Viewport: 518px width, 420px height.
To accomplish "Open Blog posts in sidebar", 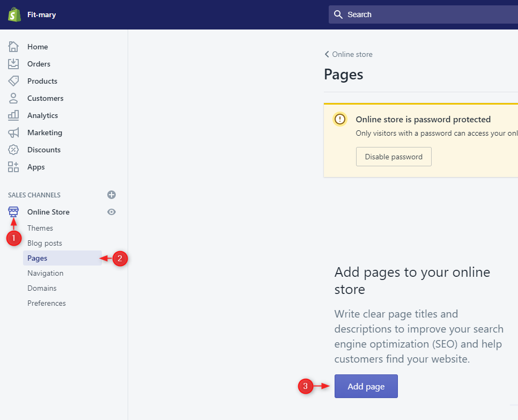I will click(45, 243).
